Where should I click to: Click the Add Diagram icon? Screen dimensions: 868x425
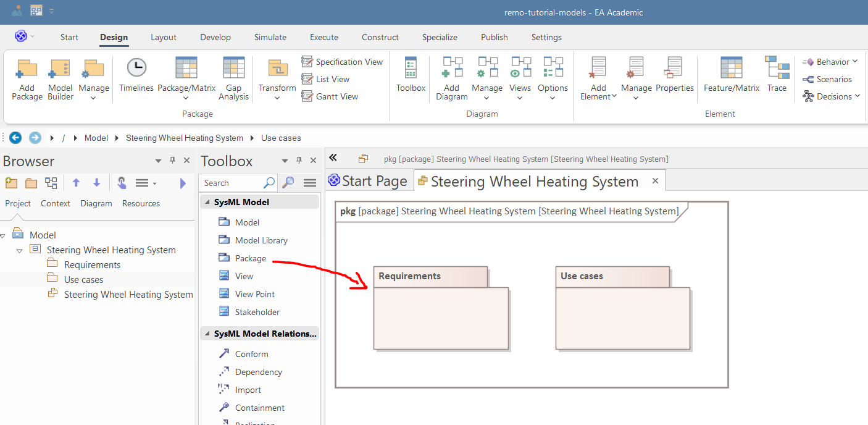click(452, 79)
